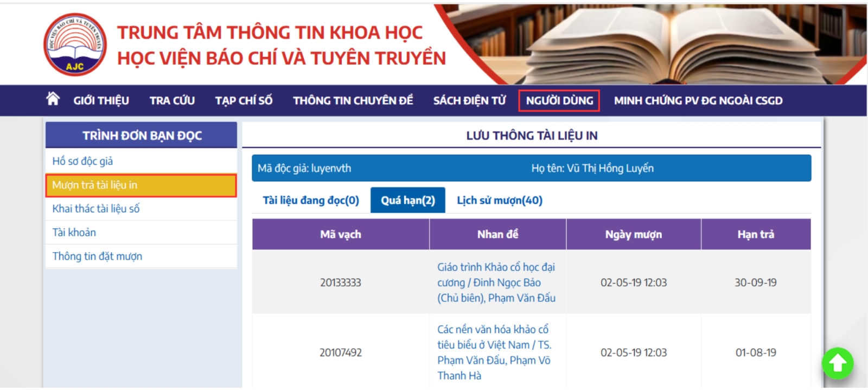Click the TRÌNH ĐƠN BẠN ĐỌC header

142,135
